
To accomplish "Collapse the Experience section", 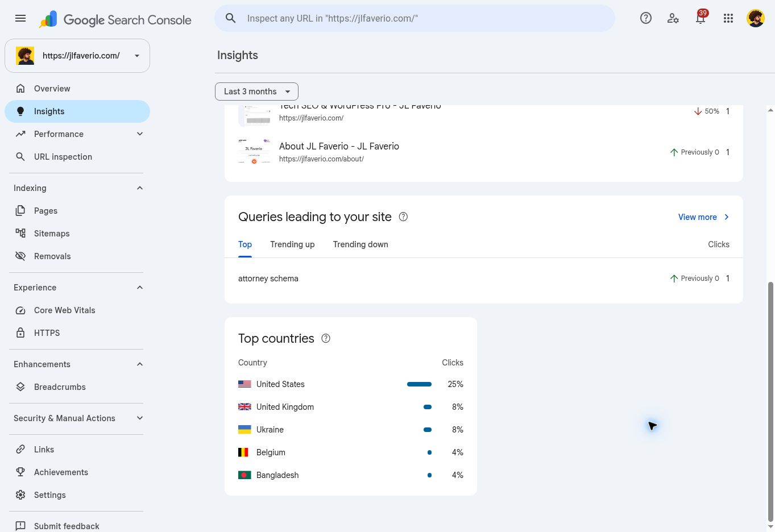I will (140, 288).
